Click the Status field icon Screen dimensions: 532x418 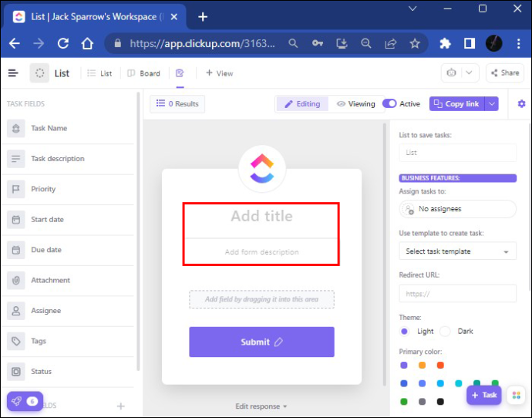coord(15,372)
